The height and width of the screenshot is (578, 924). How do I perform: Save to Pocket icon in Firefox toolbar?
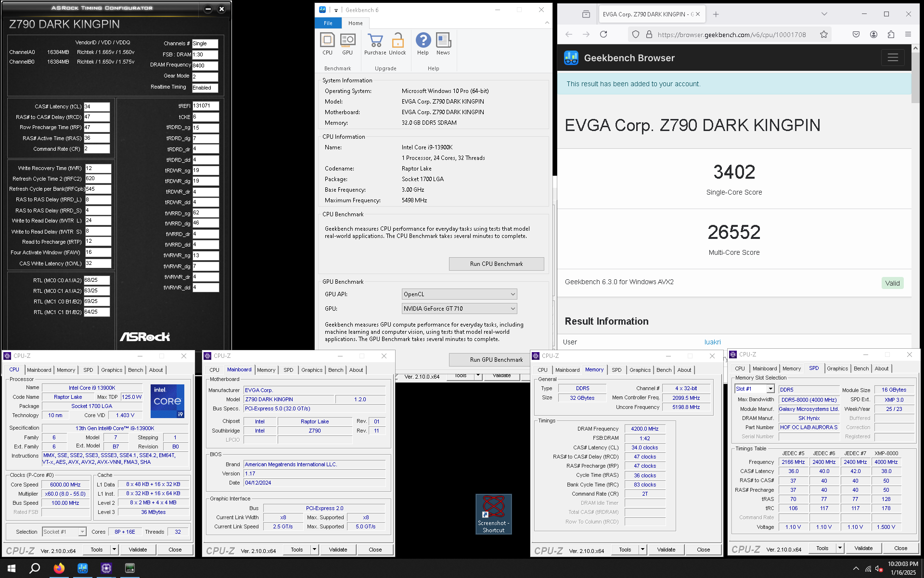tap(856, 34)
